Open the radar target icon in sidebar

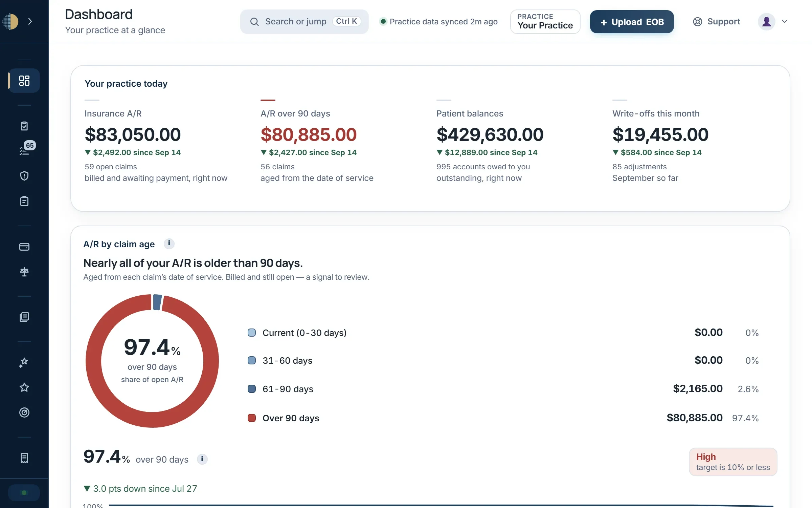(24, 412)
